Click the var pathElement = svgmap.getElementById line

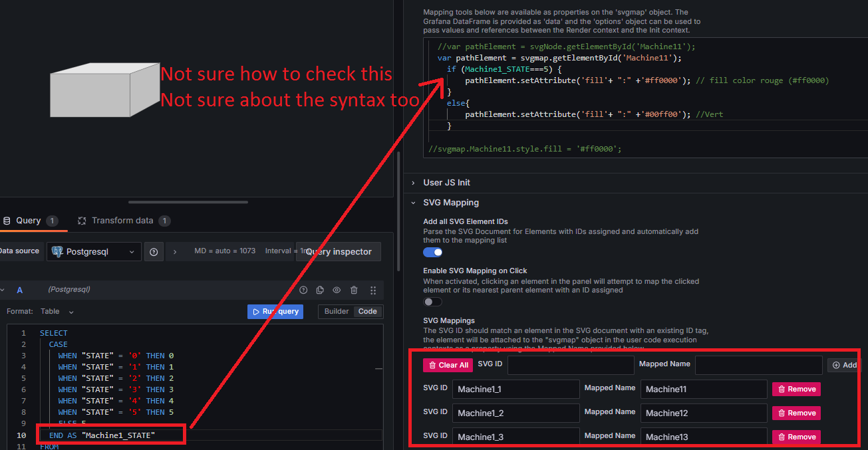point(559,58)
